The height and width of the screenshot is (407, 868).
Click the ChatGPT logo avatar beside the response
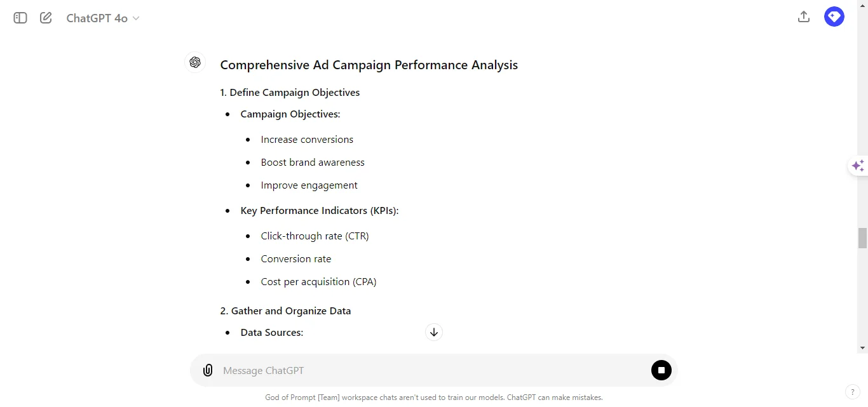(x=195, y=62)
